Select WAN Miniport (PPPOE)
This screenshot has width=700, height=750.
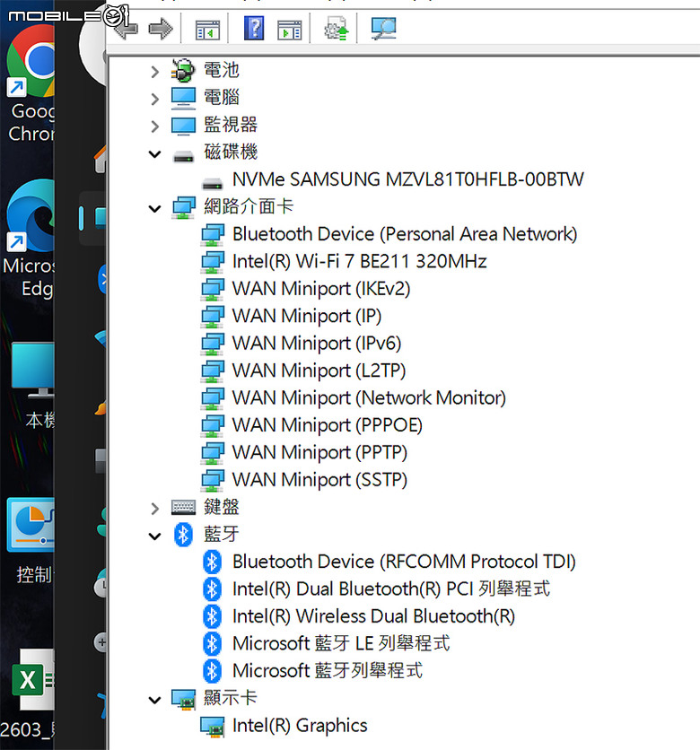point(328,425)
